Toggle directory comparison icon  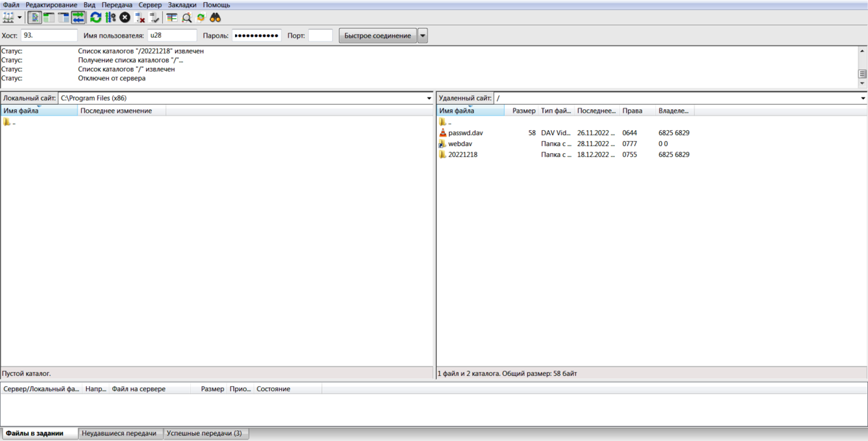point(187,17)
